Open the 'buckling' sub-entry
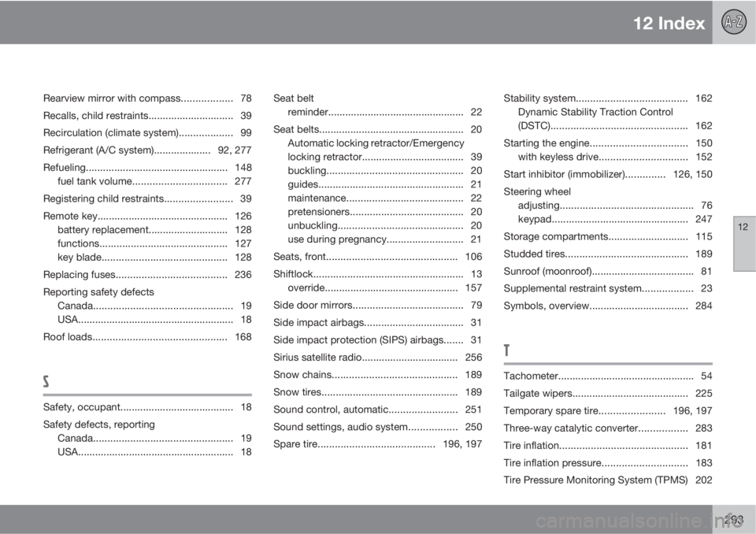 click(385, 171)
